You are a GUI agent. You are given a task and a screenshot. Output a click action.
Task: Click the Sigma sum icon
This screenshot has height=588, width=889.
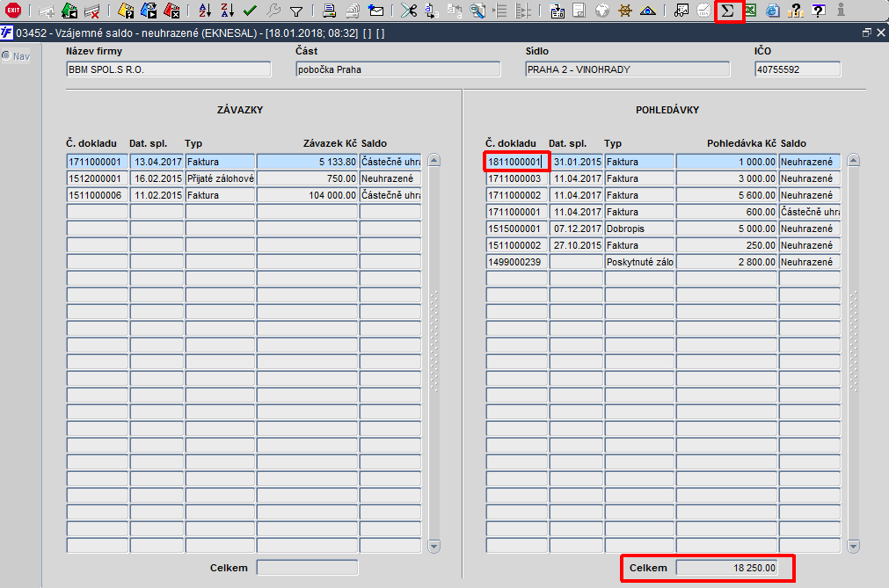click(x=728, y=11)
